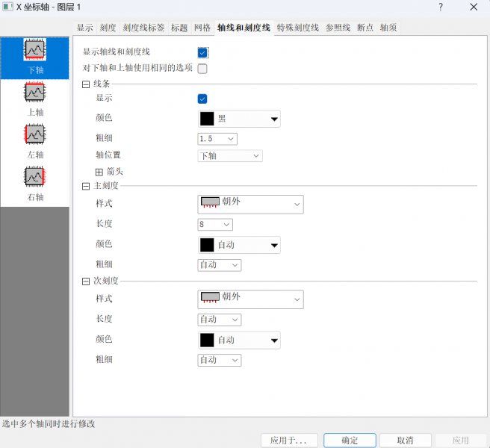Screen dimensions: 490x448
Task: Switch to the 网格 tab
Action: pos(202,28)
